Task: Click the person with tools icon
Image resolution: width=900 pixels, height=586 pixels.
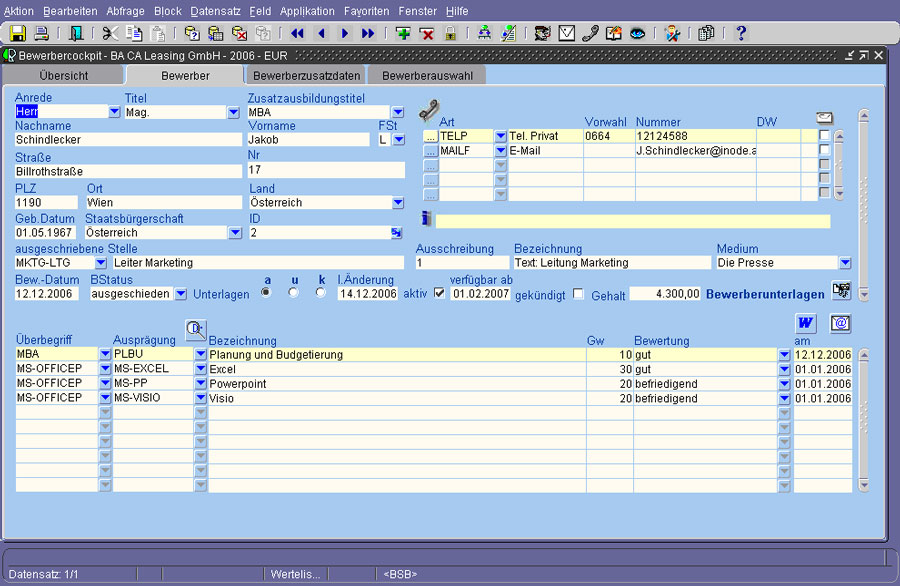Action: click(672, 33)
